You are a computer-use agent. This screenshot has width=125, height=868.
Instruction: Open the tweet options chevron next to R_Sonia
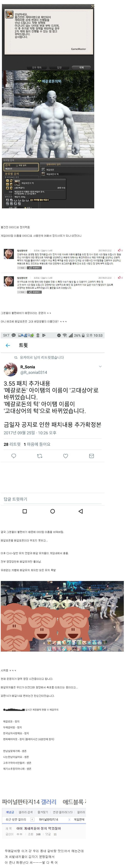(x=100, y=367)
